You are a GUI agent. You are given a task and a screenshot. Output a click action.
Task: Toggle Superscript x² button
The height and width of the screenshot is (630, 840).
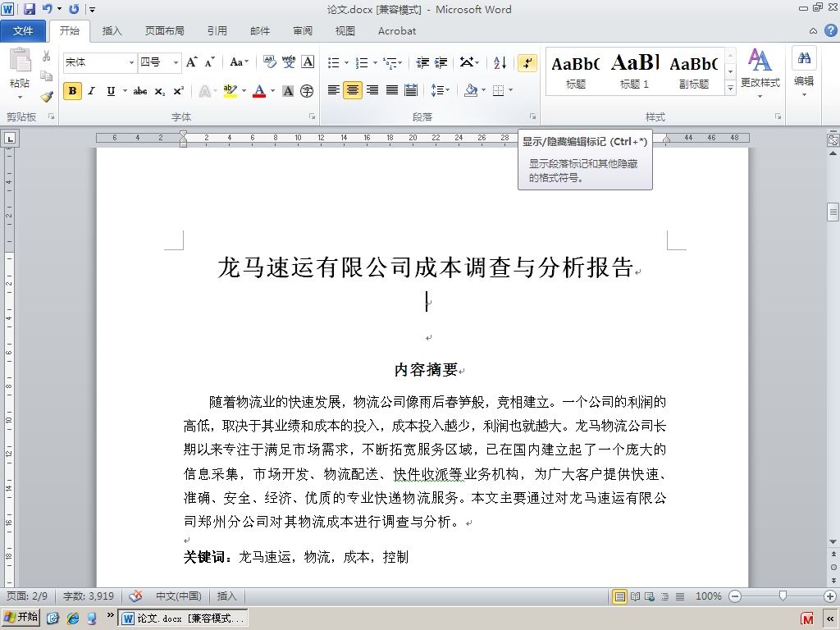tap(178, 91)
